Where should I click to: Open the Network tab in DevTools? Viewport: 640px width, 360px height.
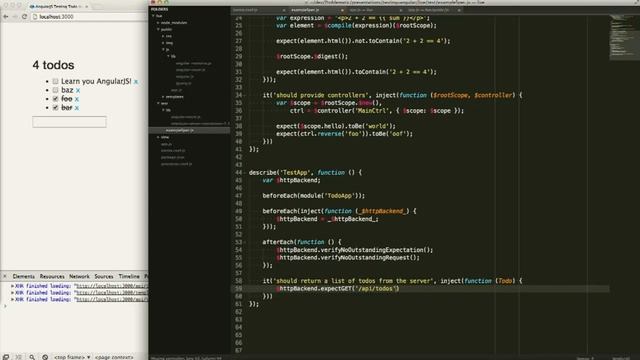pos(79,276)
